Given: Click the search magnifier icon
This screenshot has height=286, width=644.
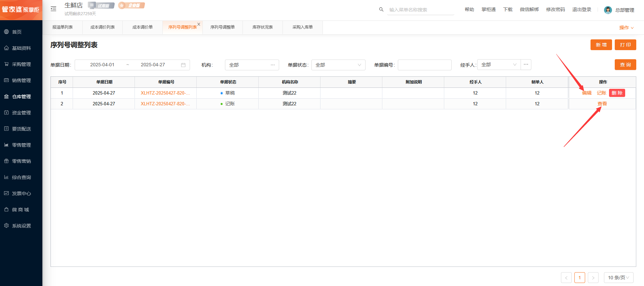Looking at the screenshot, I should 381,9.
